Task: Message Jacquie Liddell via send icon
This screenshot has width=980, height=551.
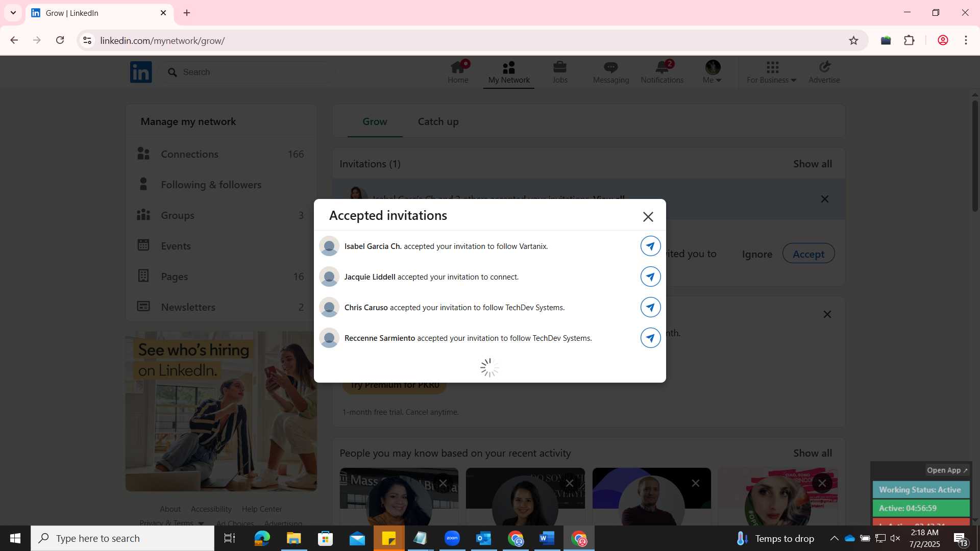Action: (x=650, y=277)
